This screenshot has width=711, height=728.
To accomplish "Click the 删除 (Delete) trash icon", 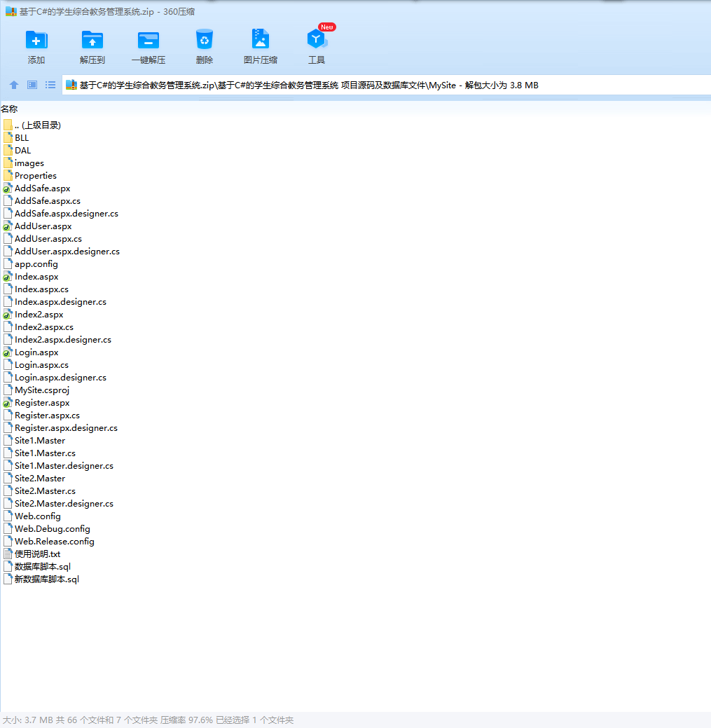I will click(205, 39).
